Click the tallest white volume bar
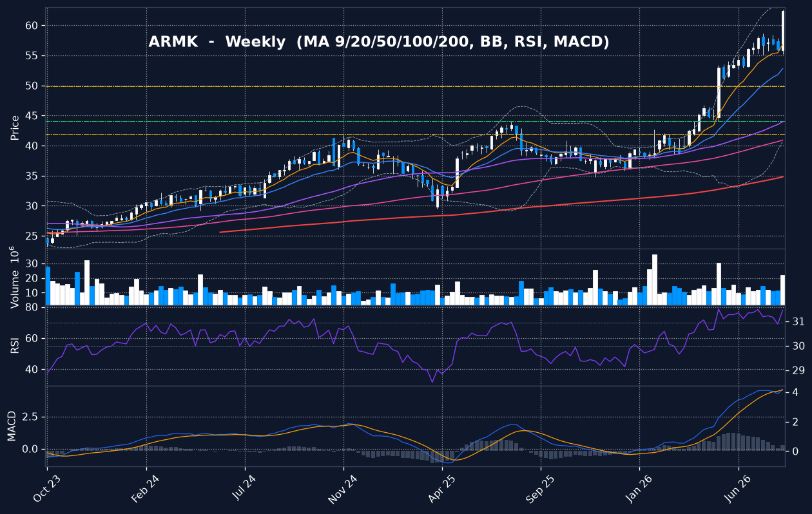 (x=655, y=280)
